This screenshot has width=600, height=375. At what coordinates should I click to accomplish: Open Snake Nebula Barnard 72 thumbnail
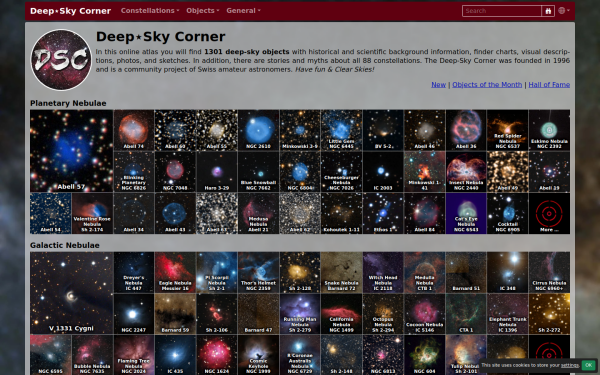point(341,272)
